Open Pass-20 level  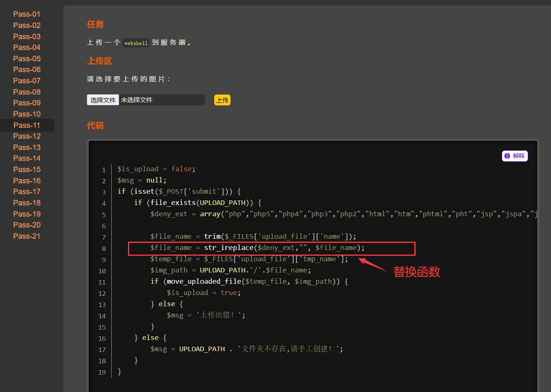tap(27, 225)
